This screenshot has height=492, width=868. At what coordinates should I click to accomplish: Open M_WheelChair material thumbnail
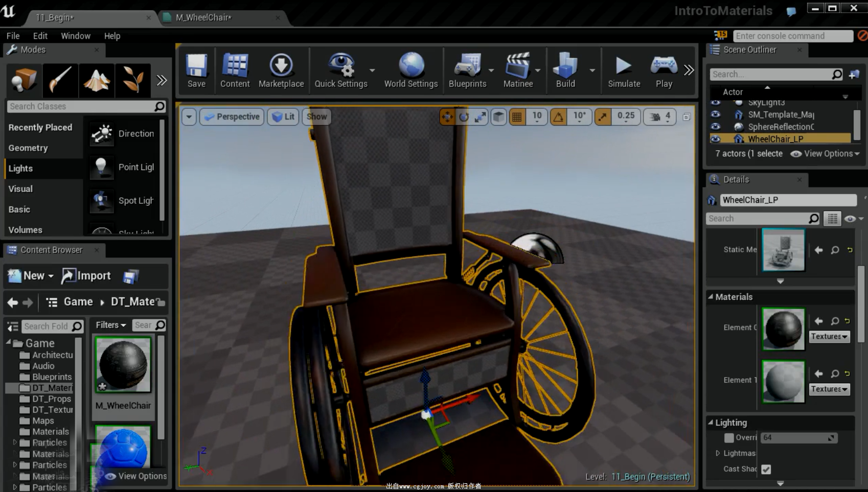[x=123, y=365]
